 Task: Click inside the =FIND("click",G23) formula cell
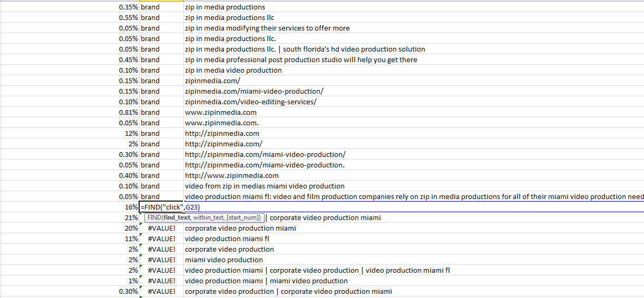click(x=161, y=207)
